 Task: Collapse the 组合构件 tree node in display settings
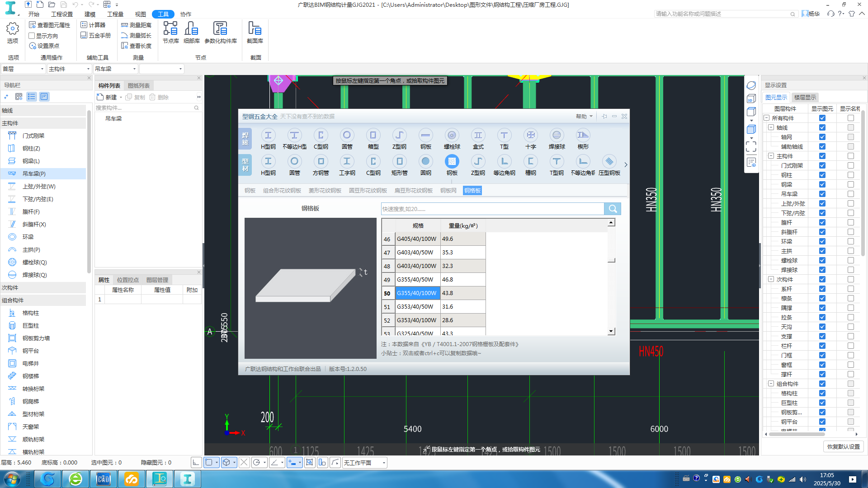coord(771,384)
